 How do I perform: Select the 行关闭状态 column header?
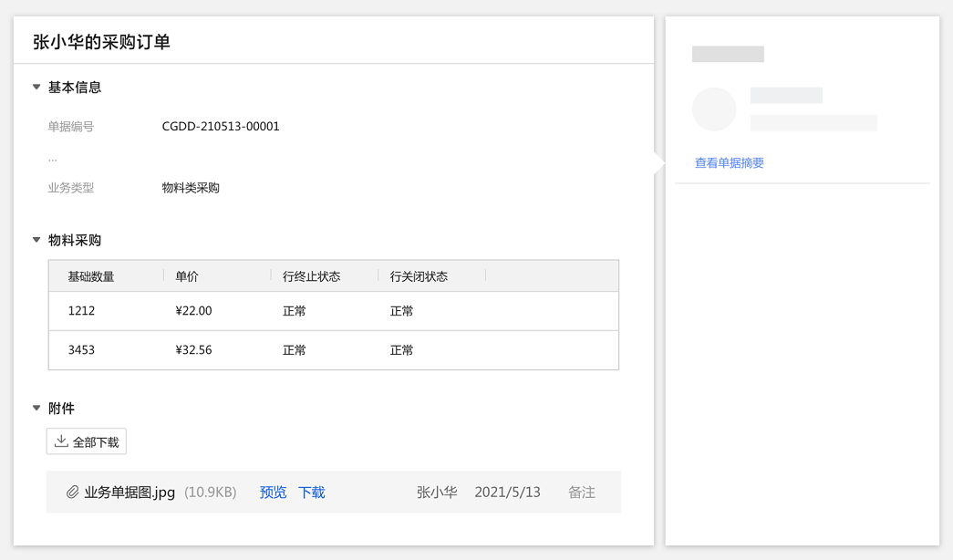419,276
